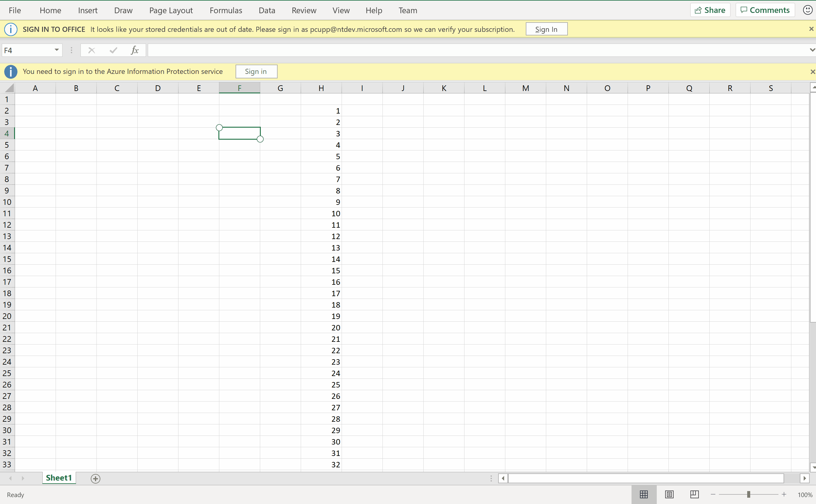Open the Name Box dropdown arrow

pos(57,50)
